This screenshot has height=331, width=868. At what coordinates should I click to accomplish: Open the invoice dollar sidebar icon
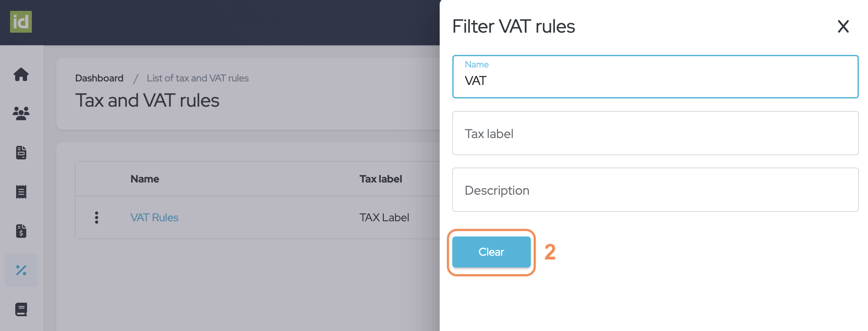pos(21,231)
